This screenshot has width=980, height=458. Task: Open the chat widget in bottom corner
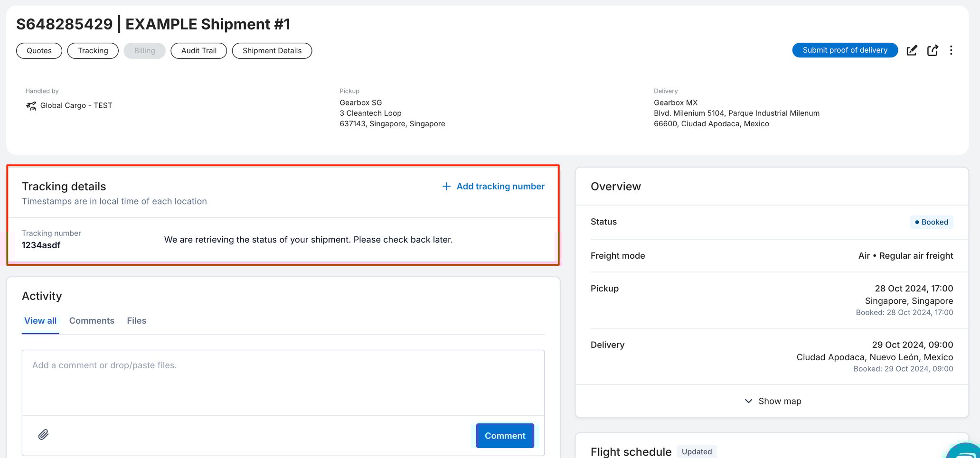click(964, 451)
